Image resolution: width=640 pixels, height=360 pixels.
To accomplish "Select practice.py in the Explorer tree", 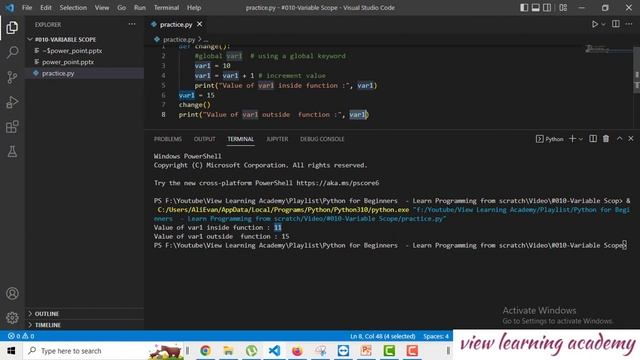I will coord(58,73).
